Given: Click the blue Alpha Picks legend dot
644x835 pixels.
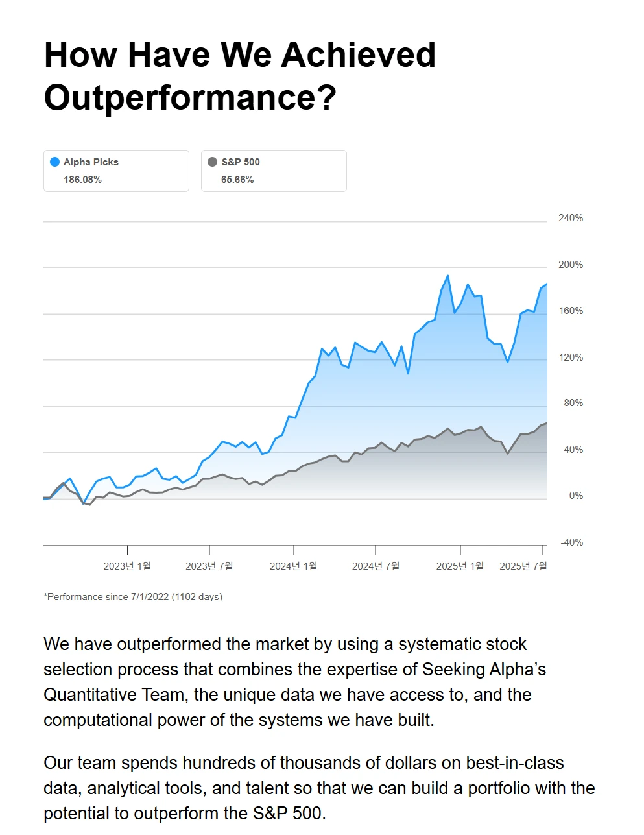Looking at the screenshot, I should coord(55,162).
